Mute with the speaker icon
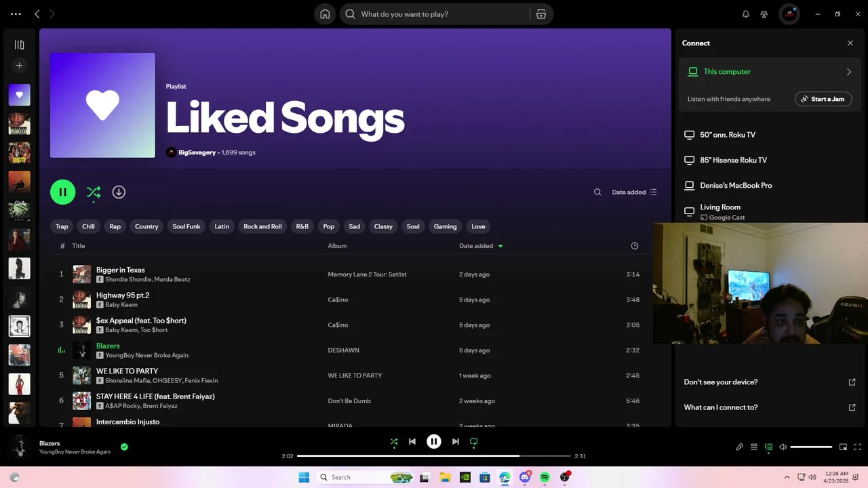The height and width of the screenshot is (488, 868). pyautogui.click(x=783, y=447)
